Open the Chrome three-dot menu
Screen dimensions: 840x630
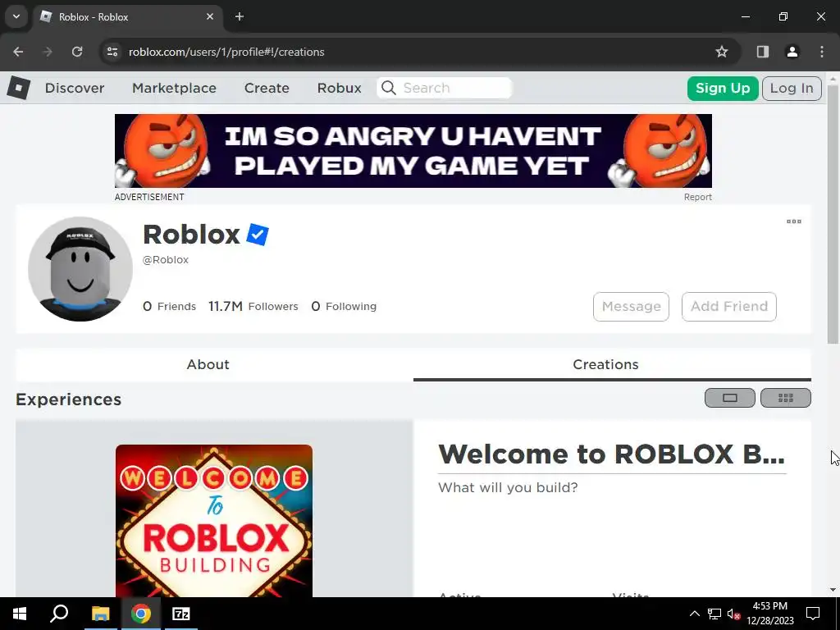(822, 52)
